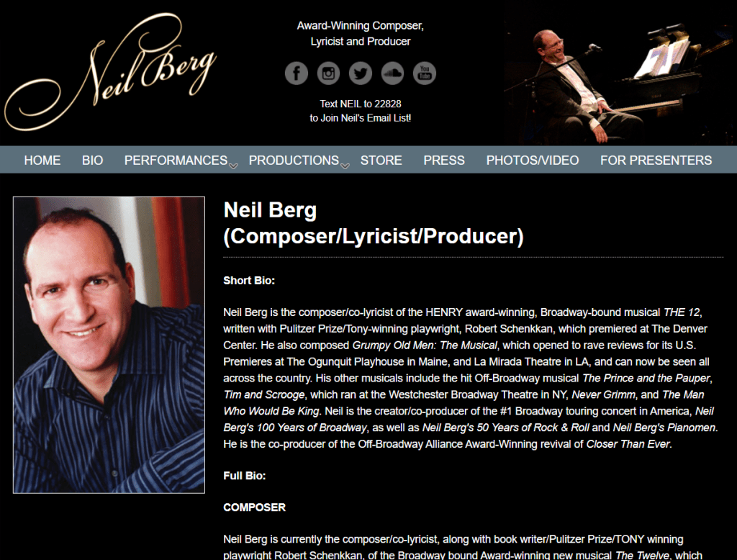Expand the Productions dropdown arrow
This screenshot has height=560, width=737.
(345, 166)
